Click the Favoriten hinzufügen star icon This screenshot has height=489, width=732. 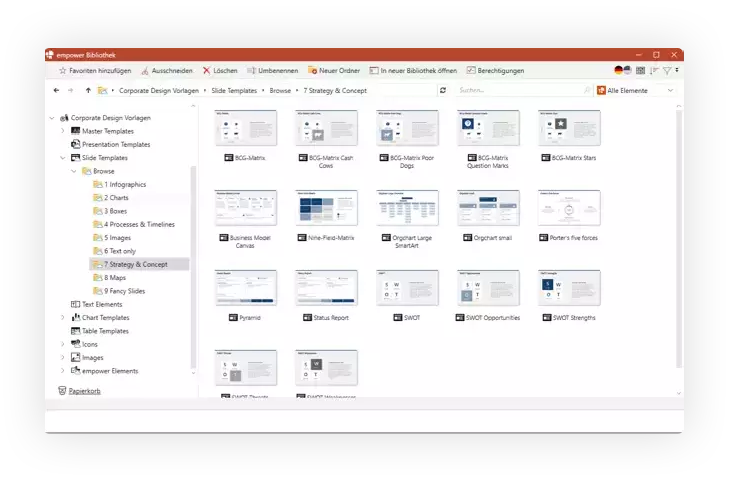(62, 71)
